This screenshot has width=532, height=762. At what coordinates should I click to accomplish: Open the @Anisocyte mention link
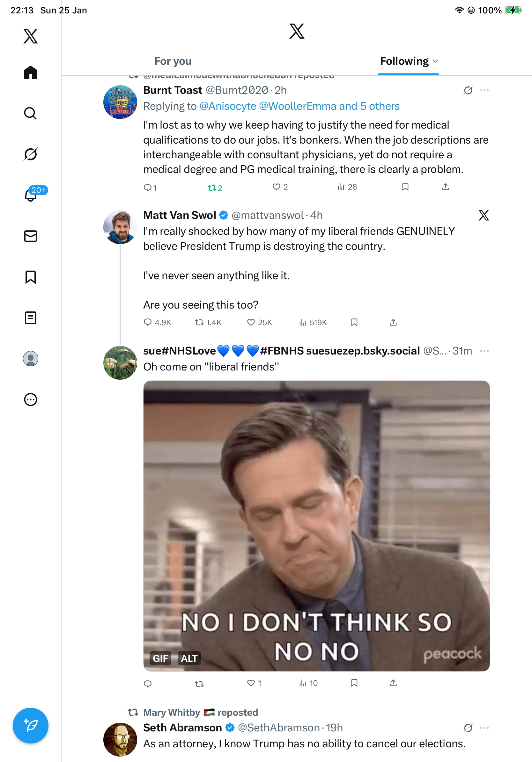pyautogui.click(x=228, y=106)
